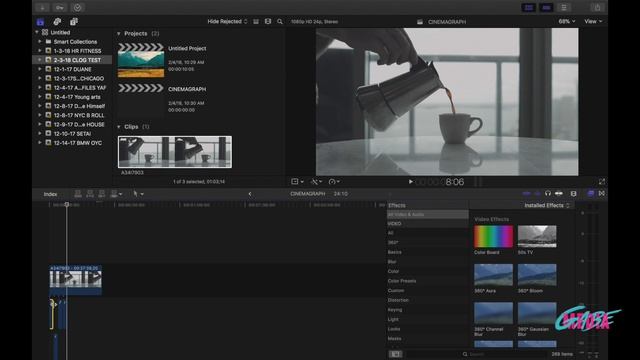Toggle the Timeline panel visibility button
The image size is (640, 360).
546,7
